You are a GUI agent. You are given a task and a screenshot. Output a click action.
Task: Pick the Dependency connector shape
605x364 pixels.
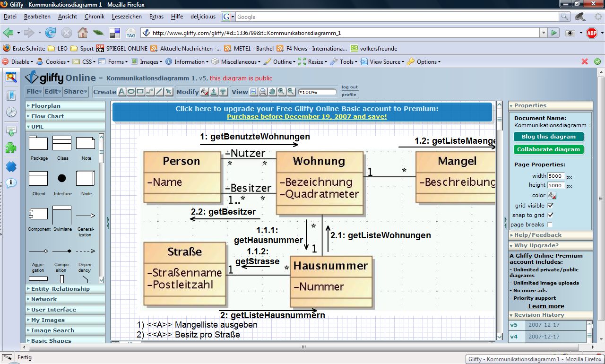pos(86,251)
